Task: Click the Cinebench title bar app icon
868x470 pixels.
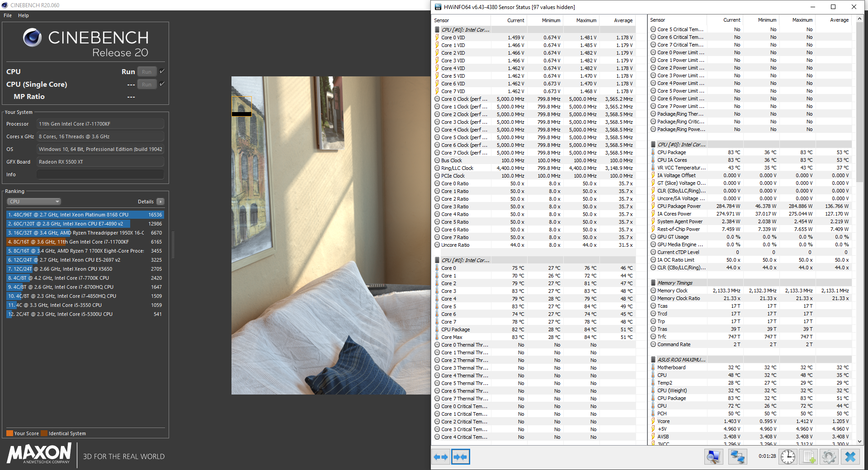Action: [5, 5]
